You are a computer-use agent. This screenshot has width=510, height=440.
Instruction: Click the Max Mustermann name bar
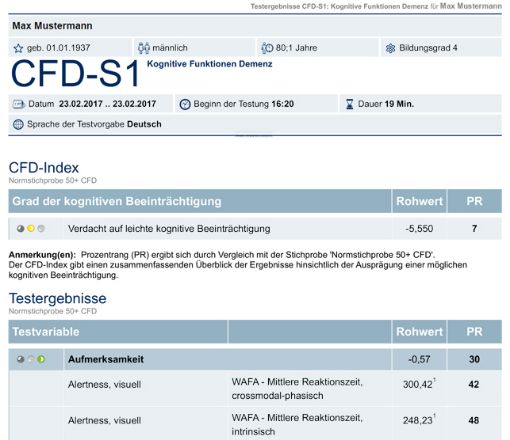pos(255,26)
